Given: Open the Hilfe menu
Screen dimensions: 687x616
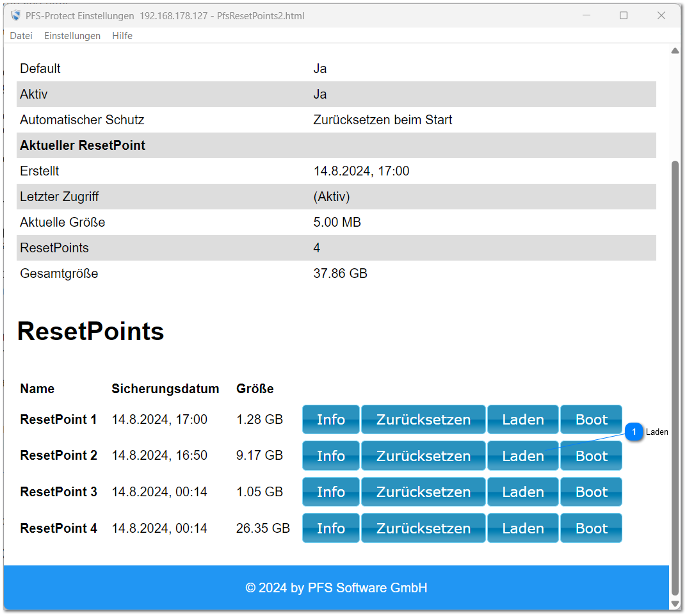Looking at the screenshot, I should [x=122, y=36].
